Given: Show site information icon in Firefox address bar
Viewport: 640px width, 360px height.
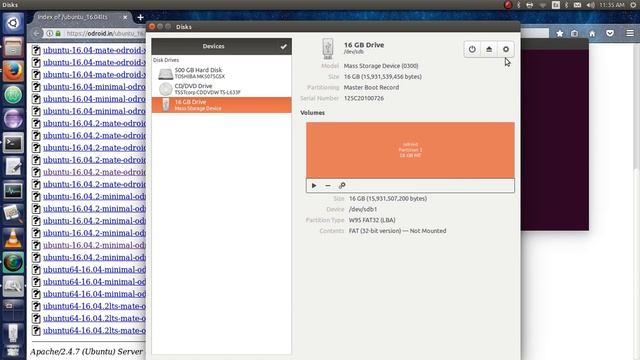Looking at the screenshot, I should (49, 33).
